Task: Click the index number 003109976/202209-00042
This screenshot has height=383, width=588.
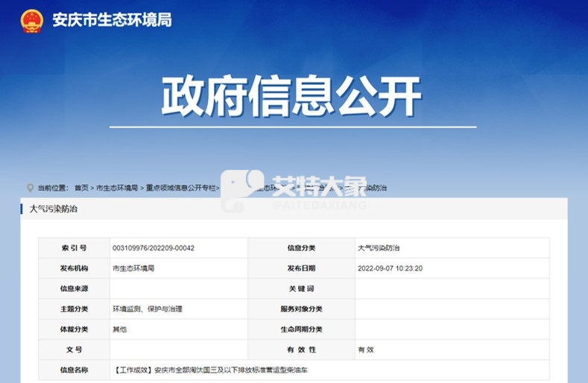Action: click(x=154, y=248)
